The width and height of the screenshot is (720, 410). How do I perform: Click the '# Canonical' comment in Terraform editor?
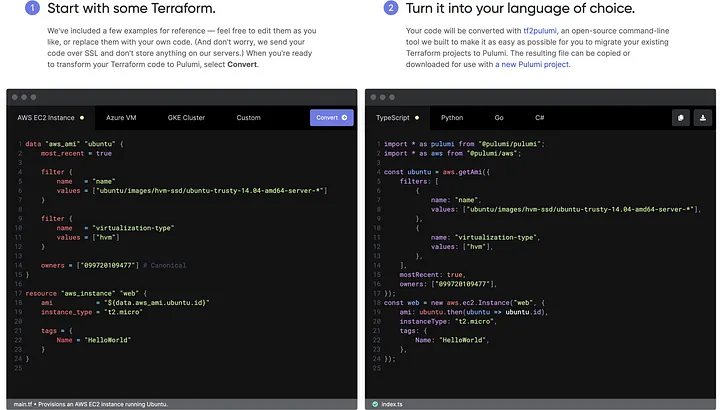tap(164, 265)
